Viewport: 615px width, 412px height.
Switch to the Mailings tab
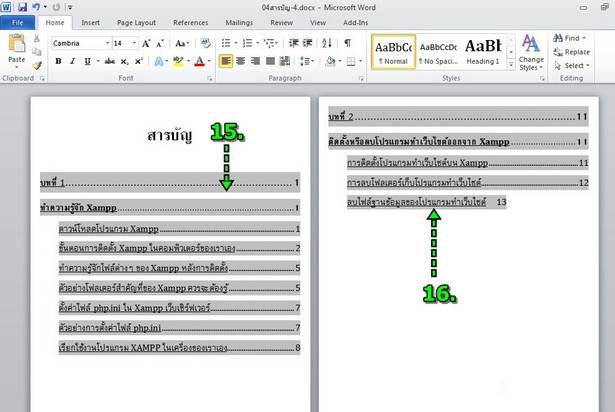pos(239,23)
